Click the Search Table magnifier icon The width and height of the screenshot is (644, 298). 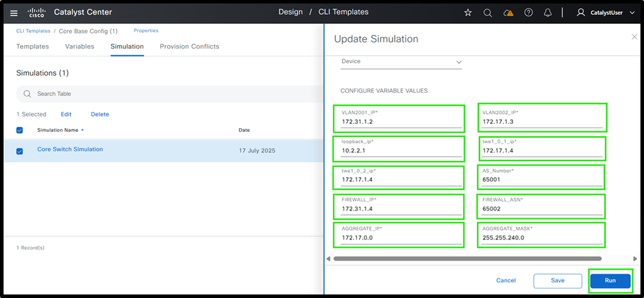pos(28,94)
